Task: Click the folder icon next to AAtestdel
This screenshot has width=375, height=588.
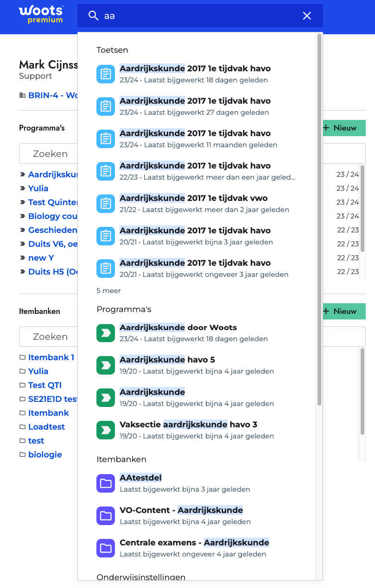Action: (106, 483)
